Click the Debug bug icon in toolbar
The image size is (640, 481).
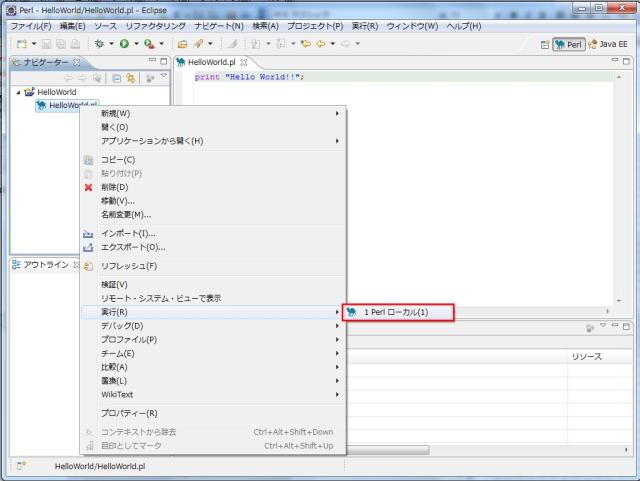(100, 44)
